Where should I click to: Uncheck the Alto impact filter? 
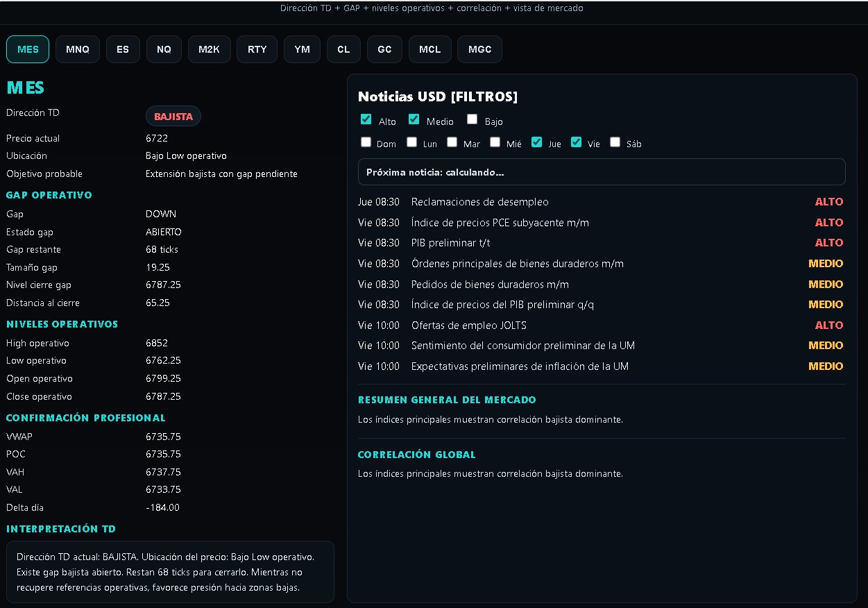point(366,119)
